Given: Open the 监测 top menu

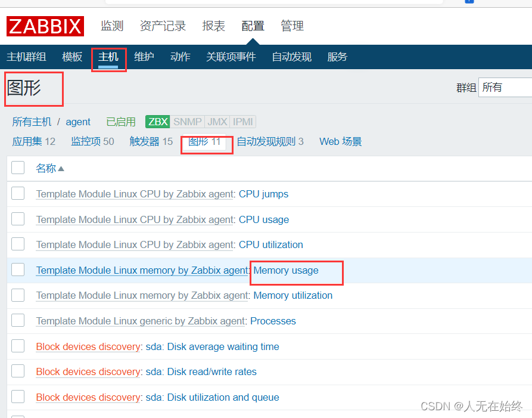Looking at the screenshot, I should click(112, 26).
